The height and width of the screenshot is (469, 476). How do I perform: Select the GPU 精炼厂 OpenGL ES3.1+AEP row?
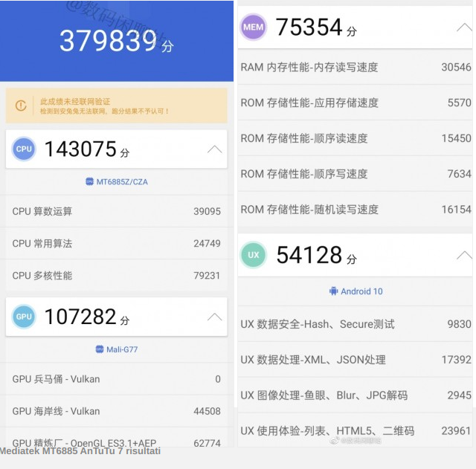pyautogui.click(x=117, y=438)
